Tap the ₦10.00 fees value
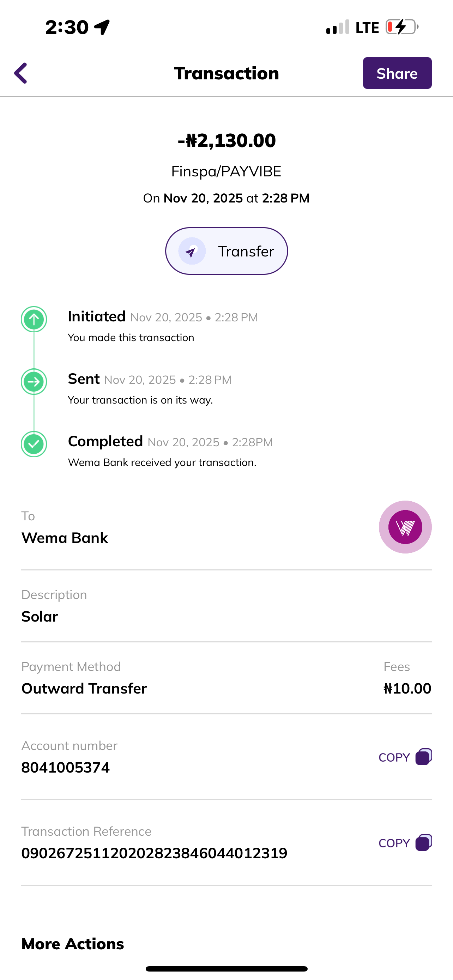The height and width of the screenshot is (980, 453). (407, 688)
